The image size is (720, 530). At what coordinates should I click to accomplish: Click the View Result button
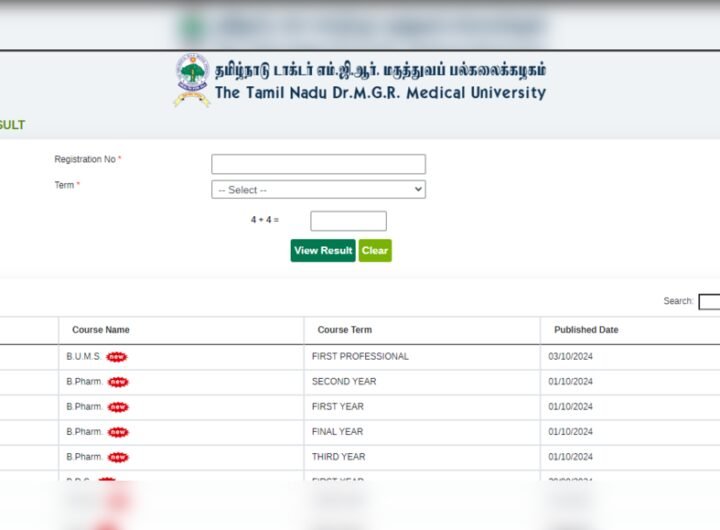323,250
